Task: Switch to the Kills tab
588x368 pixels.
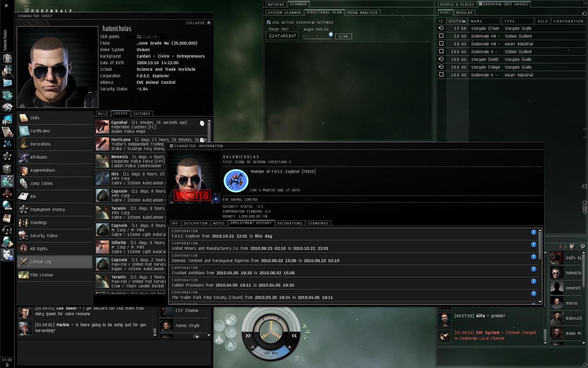Action: tap(103, 114)
